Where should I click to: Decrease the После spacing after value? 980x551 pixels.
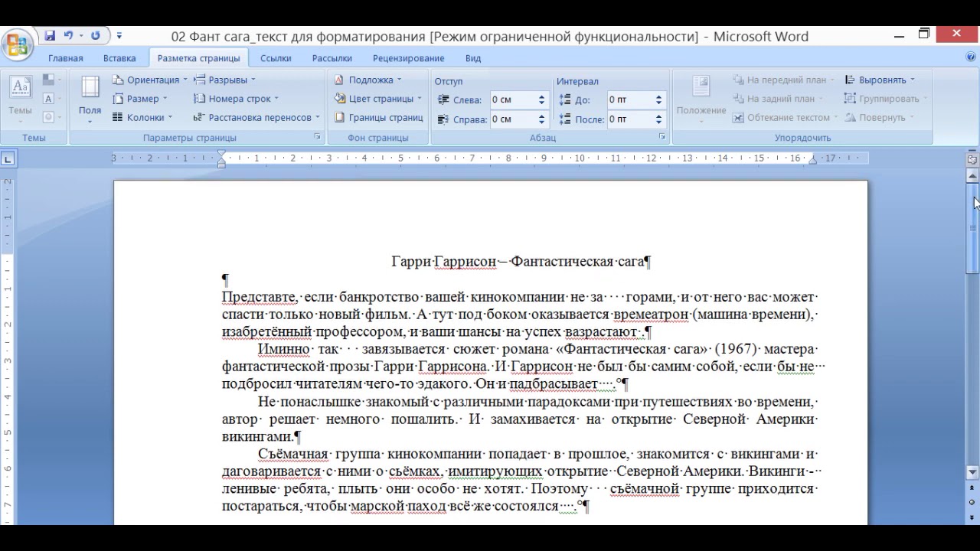point(658,123)
